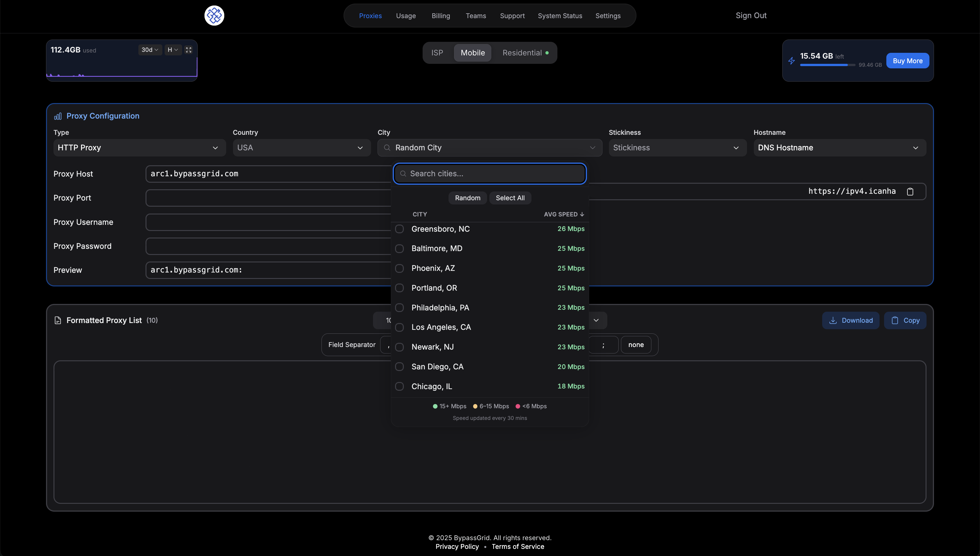
Task: Click the Formatted Proxy List document icon
Action: tap(58, 320)
